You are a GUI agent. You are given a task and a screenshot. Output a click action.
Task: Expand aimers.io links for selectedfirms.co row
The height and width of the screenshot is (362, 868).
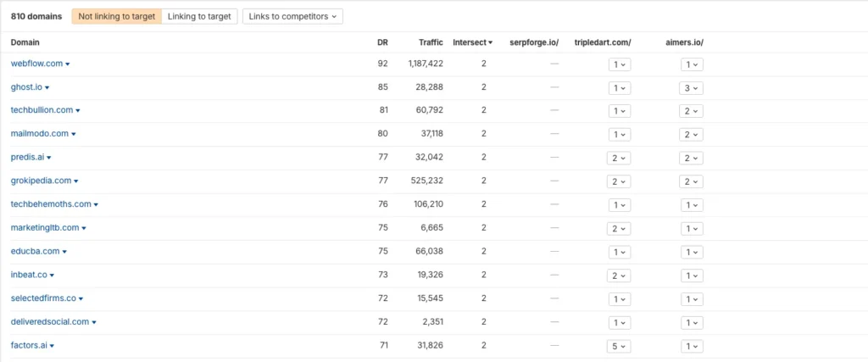(692, 299)
